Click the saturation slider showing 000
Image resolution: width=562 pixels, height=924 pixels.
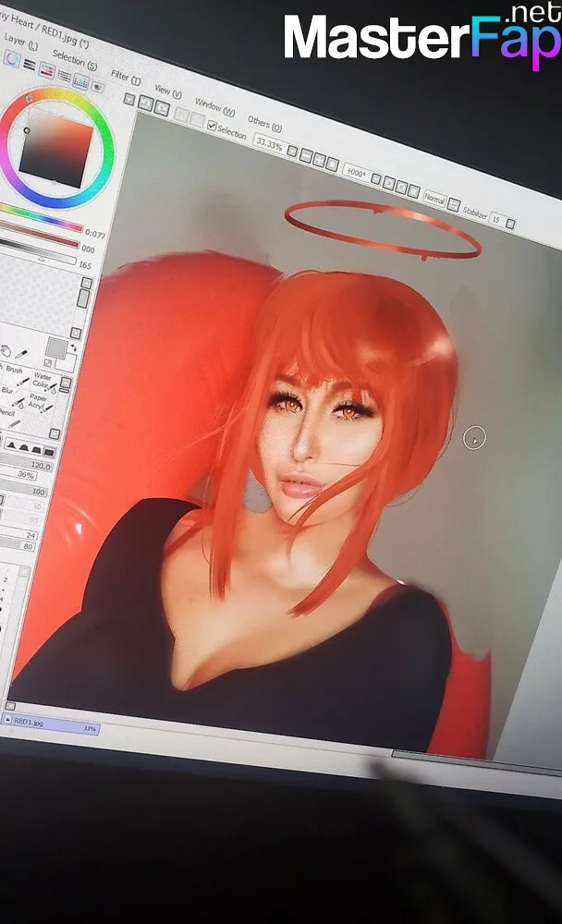(x=39, y=235)
